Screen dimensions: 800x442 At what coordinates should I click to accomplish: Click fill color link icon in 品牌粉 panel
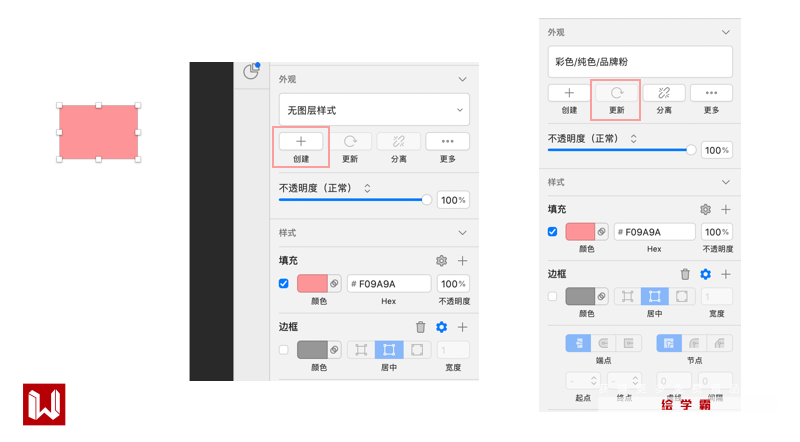[x=602, y=232]
